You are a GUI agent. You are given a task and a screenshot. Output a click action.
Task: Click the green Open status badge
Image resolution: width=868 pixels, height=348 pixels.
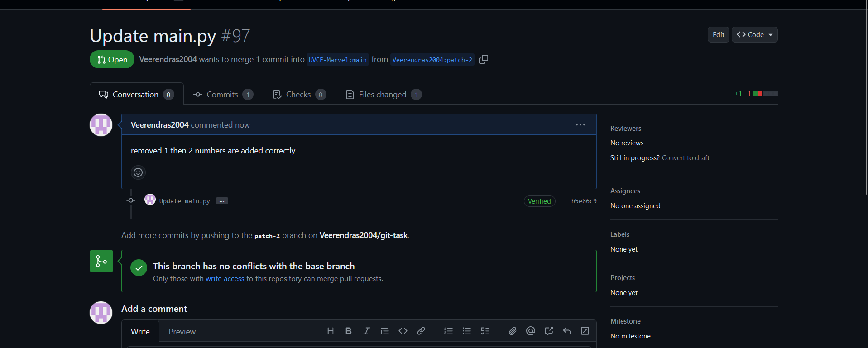tap(112, 59)
